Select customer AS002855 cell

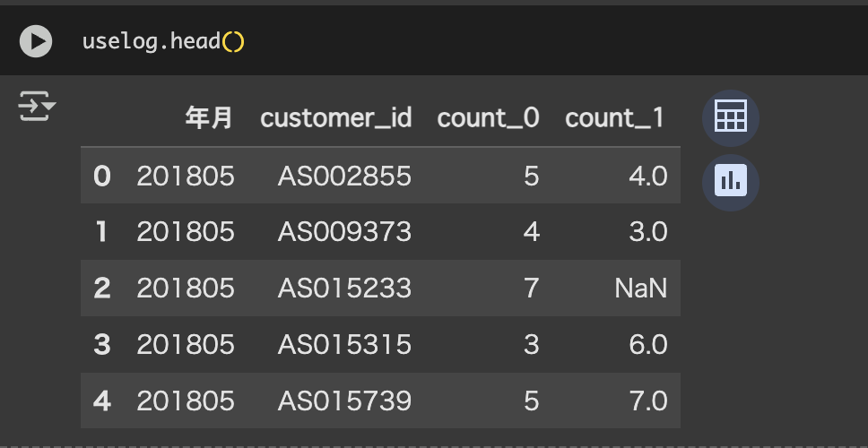(344, 177)
